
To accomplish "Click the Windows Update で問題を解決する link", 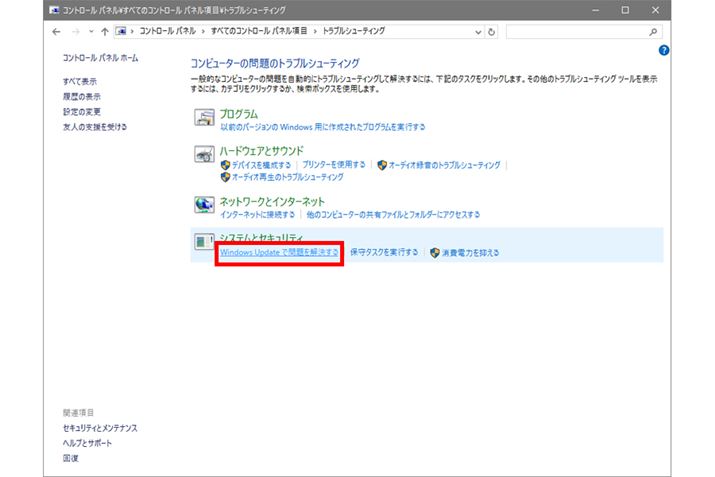I will [279, 253].
